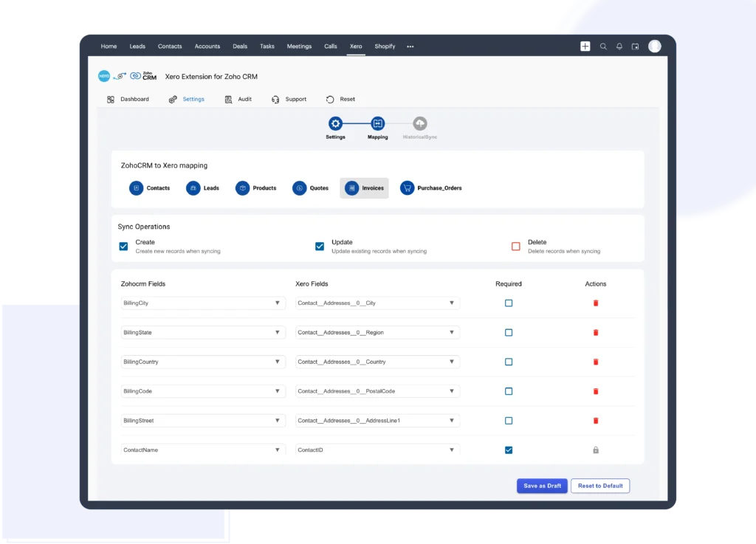The image size is (756, 544).
Task: Click Reset to Default
Action: tap(600, 486)
